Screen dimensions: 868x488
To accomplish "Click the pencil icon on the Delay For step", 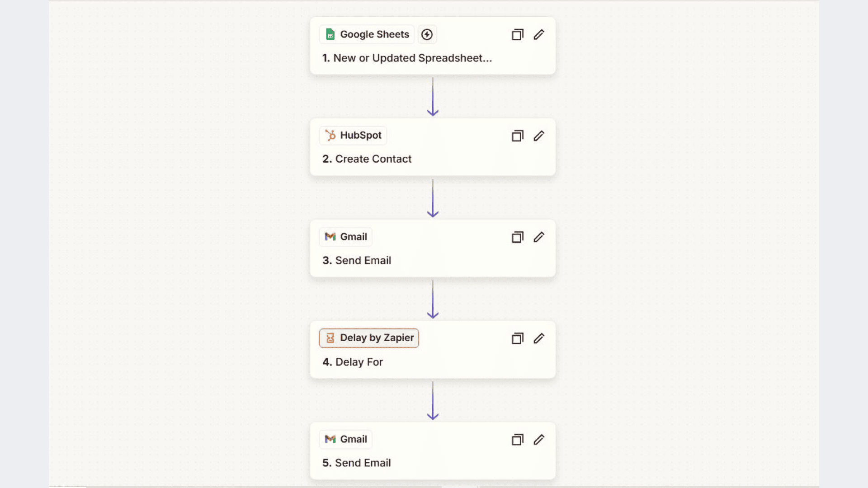I will coord(539,338).
